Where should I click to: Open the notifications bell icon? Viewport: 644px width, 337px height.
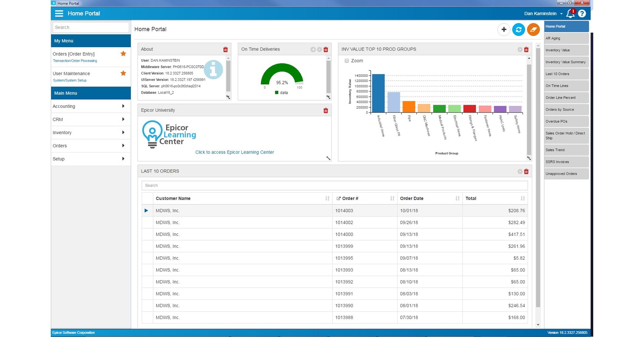570,13
